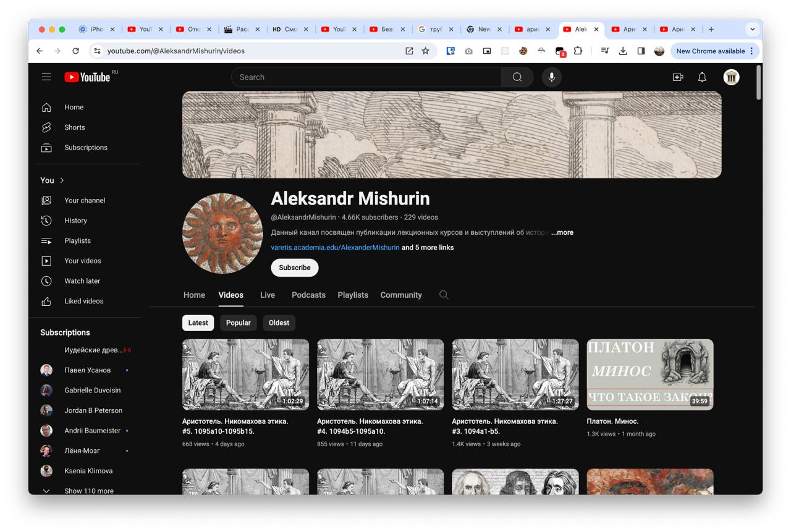Image resolution: width=791 pixels, height=532 pixels.
Task: Open the tab search dropdown arrow
Action: point(752,29)
